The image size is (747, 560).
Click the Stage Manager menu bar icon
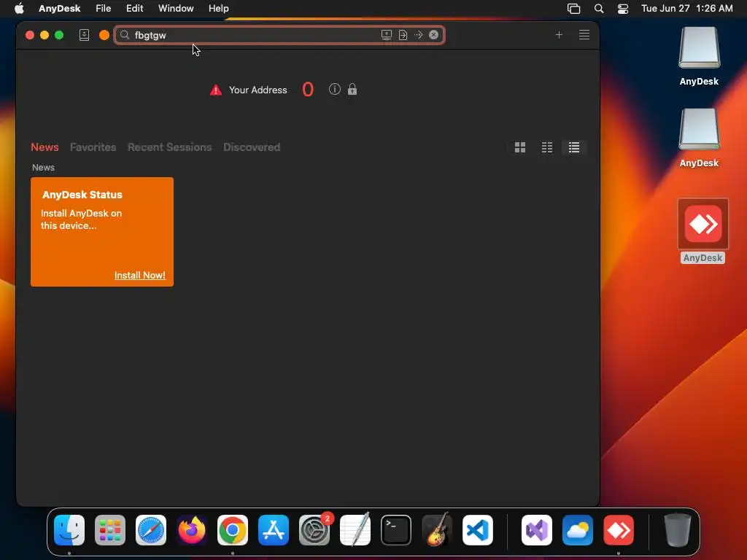[x=573, y=9]
